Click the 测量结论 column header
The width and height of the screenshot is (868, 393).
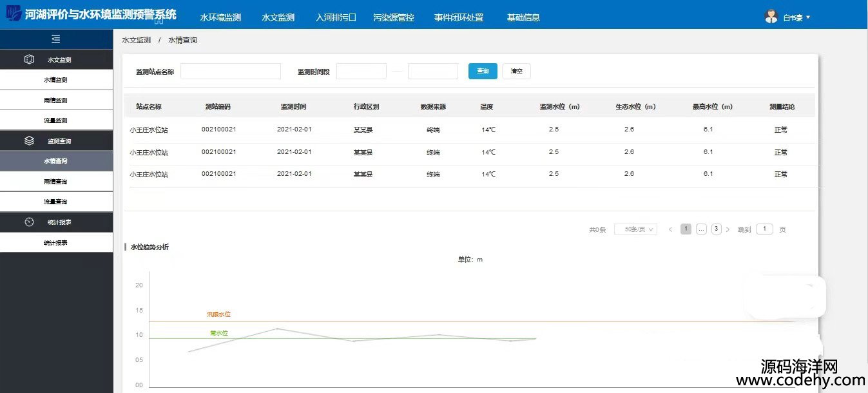click(x=782, y=106)
